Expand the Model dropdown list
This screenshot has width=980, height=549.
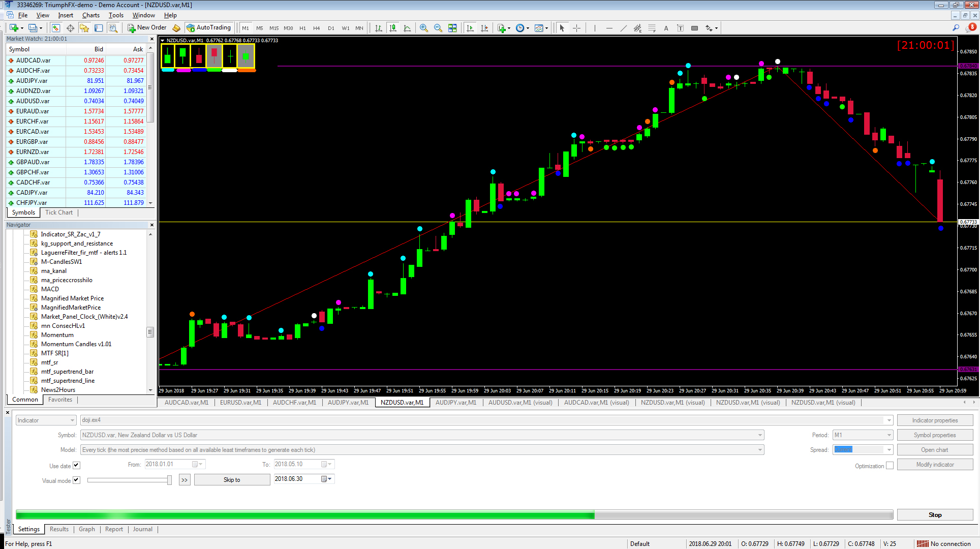click(x=760, y=450)
